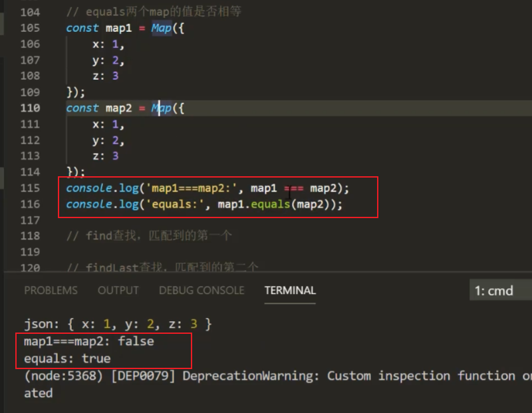
Task: Open the '1: cmd' terminal selector dropdown
Action: [x=500, y=291]
